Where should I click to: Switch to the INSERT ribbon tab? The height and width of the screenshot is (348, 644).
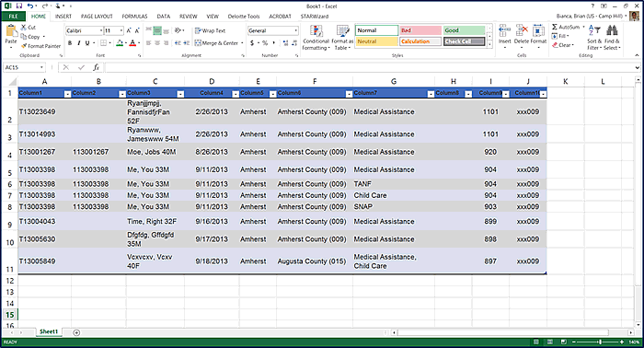pos(63,17)
